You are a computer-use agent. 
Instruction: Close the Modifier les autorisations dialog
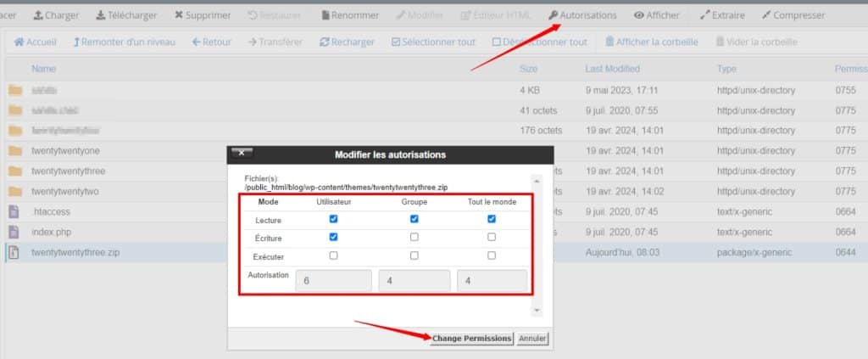(x=242, y=153)
